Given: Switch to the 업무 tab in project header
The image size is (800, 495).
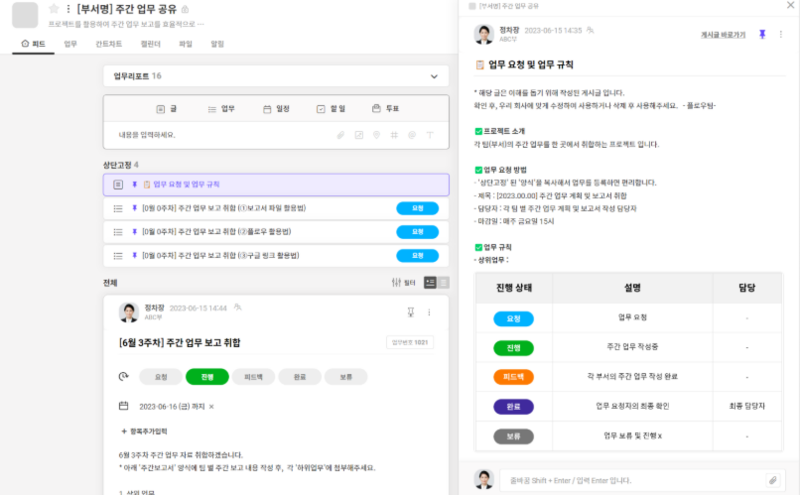Looking at the screenshot, I should 70,44.
